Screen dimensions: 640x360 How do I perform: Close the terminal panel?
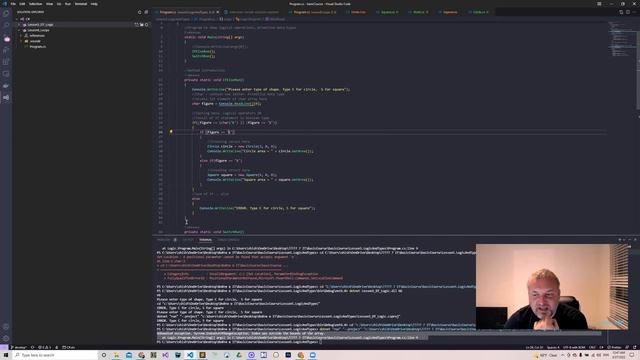pyautogui.click(x=635, y=240)
